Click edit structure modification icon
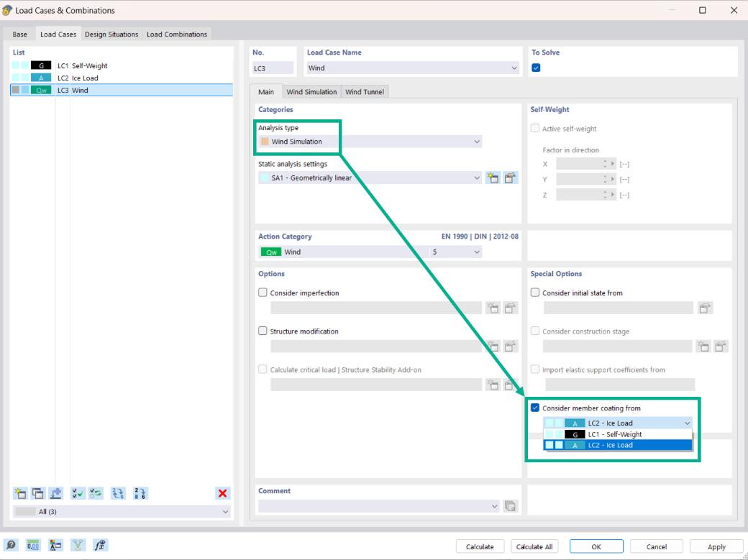The width and height of the screenshot is (748, 560). (x=510, y=346)
